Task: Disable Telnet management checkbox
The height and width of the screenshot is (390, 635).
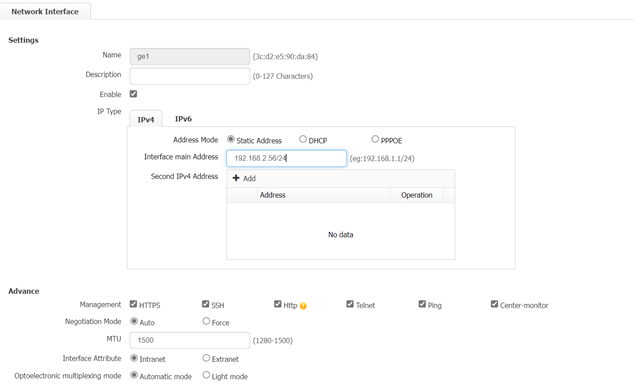Action: point(350,304)
